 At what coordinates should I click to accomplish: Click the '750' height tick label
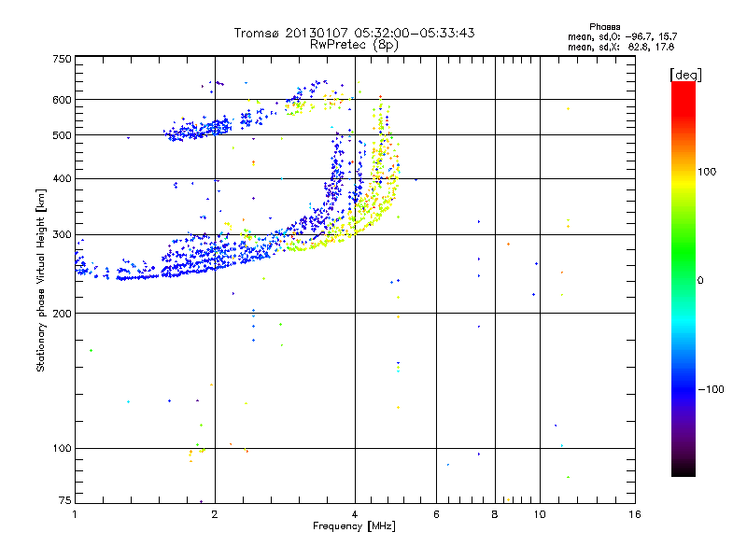[x=62, y=59]
